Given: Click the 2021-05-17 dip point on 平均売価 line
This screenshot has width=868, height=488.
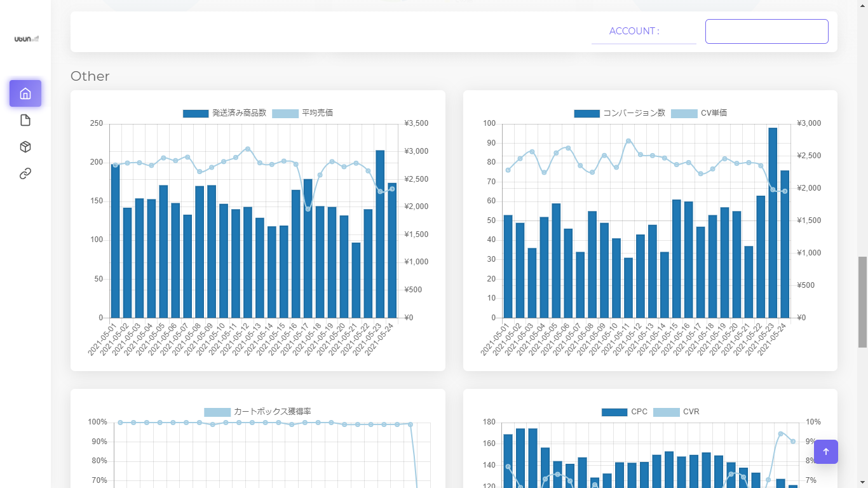Looking at the screenshot, I should [308, 209].
